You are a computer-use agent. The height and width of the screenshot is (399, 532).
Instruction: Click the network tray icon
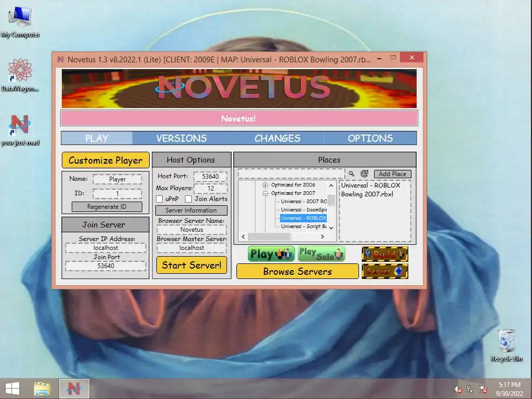tap(471, 389)
